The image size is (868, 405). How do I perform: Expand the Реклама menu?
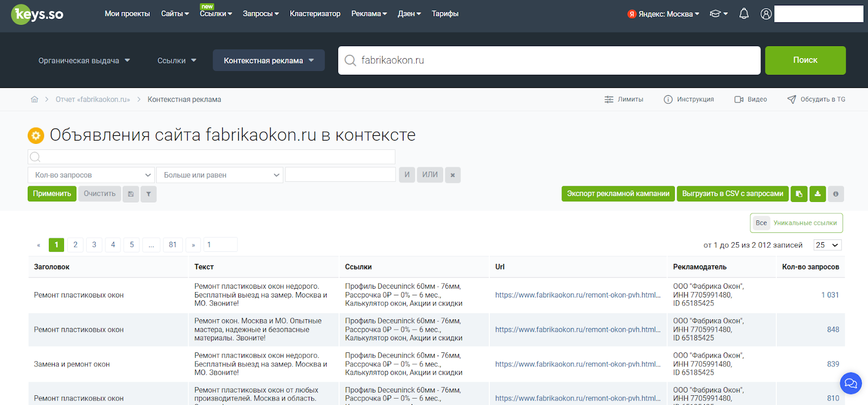point(369,14)
